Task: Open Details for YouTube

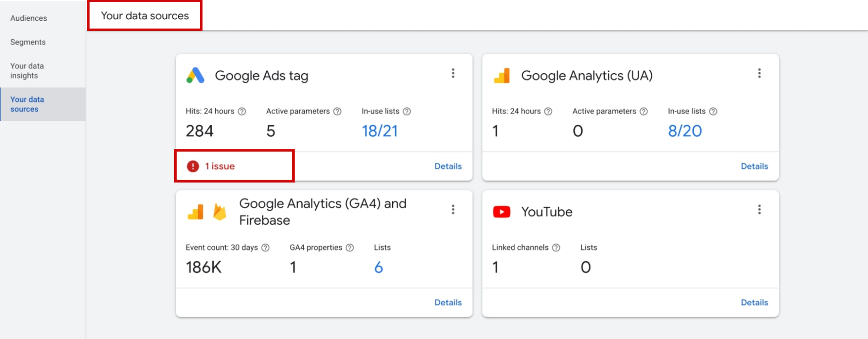Action: [754, 302]
